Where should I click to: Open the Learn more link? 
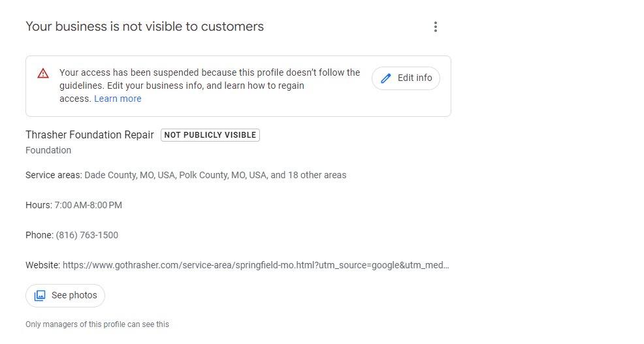pyautogui.click(x=118, y=99)
